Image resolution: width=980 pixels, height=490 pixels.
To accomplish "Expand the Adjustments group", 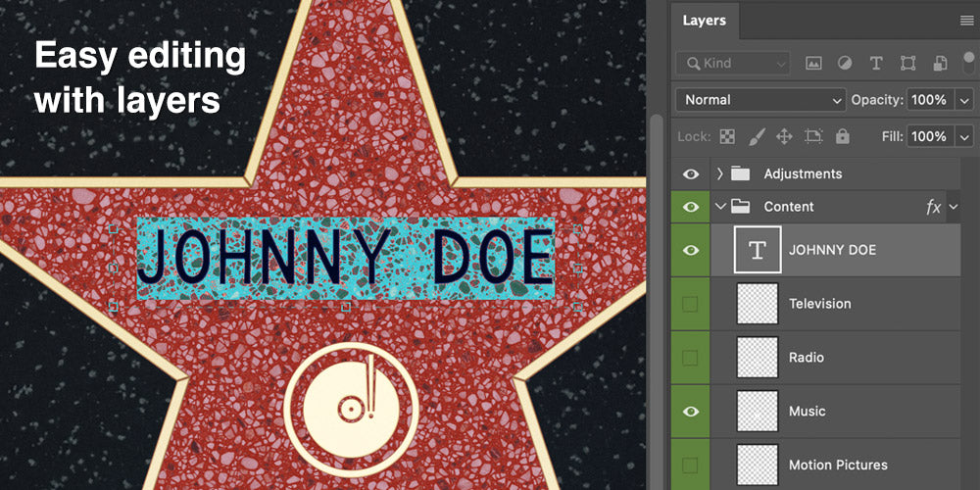I will [x=720, y=174].
